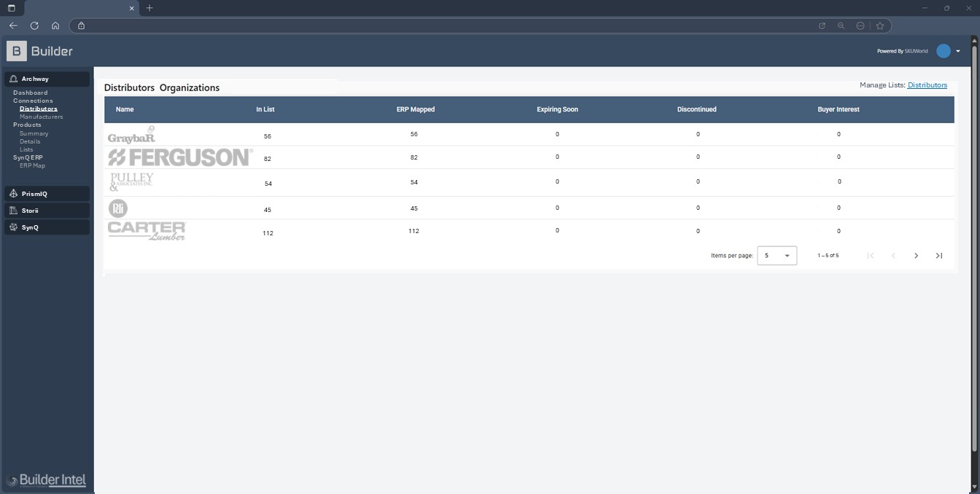Open the Items per page dropdown
This screenshot has height=494, width=980.
[777, 256]
